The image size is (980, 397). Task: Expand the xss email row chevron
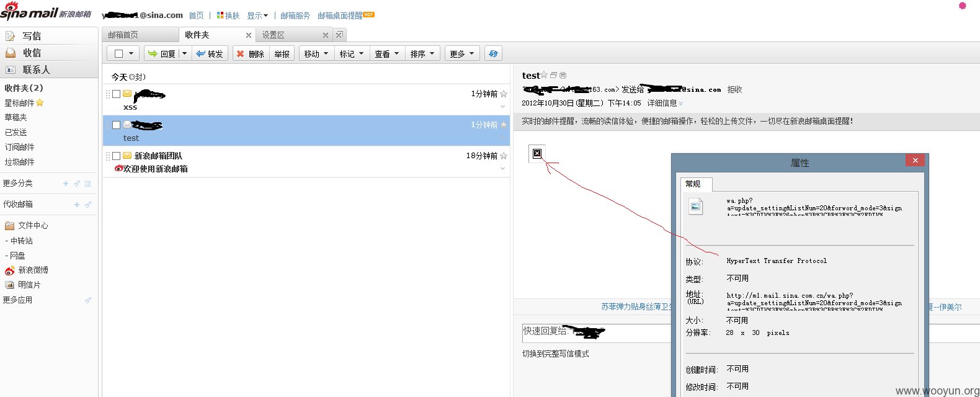point(503,107)
